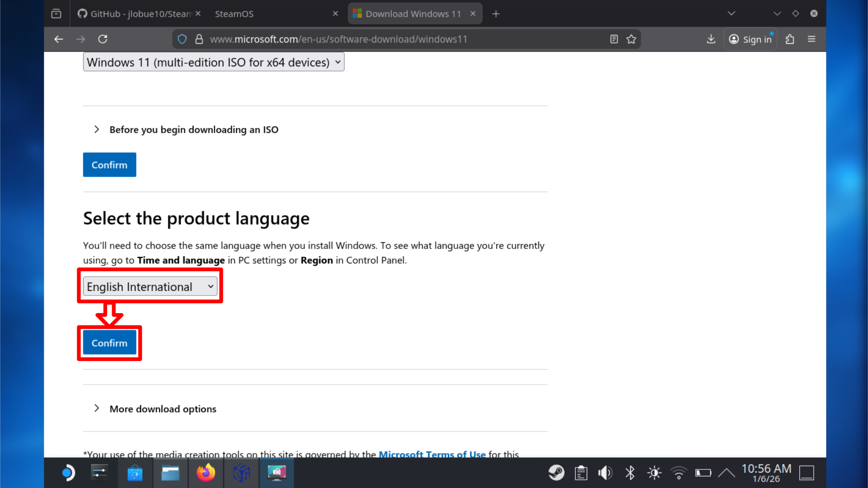868x488 pixels.
Task: Open the English International language dropdown
Action: click(x=150, y=287)
